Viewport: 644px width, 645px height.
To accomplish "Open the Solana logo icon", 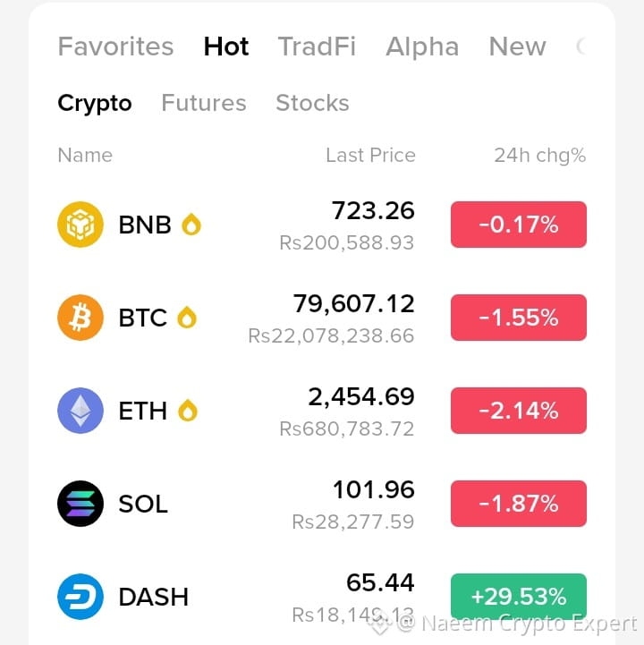I will pos(80,503).
